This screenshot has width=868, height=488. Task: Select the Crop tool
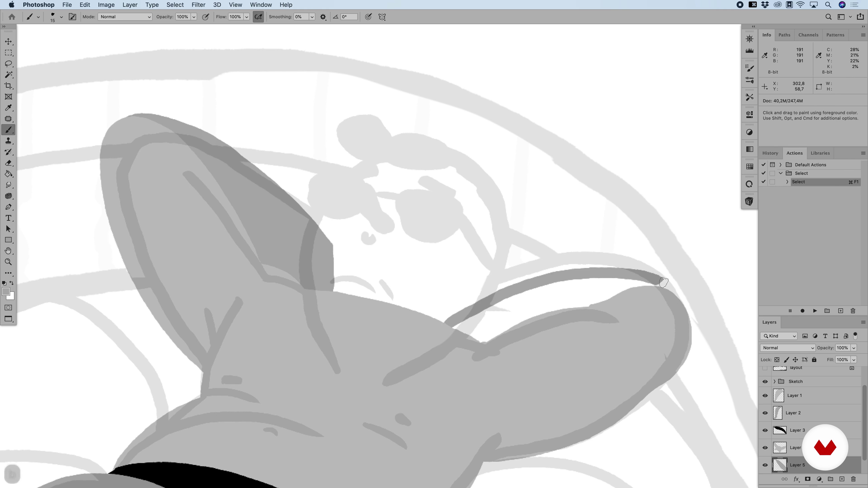tap(8, 86)
